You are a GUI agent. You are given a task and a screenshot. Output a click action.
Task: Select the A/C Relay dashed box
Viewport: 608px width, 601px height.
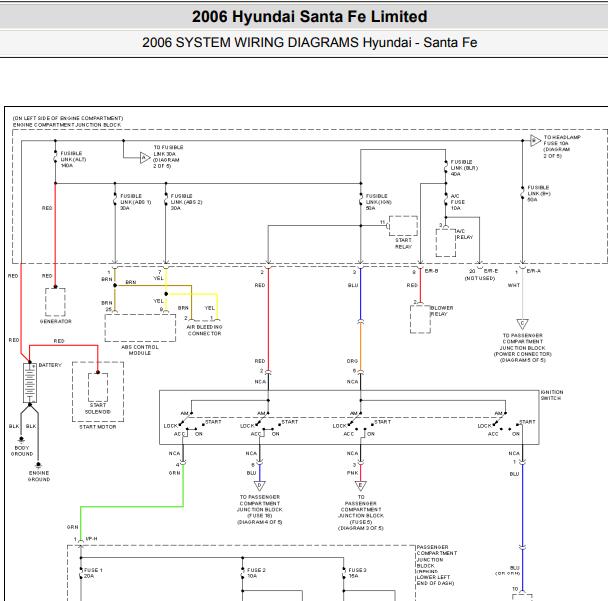(446, 243)
